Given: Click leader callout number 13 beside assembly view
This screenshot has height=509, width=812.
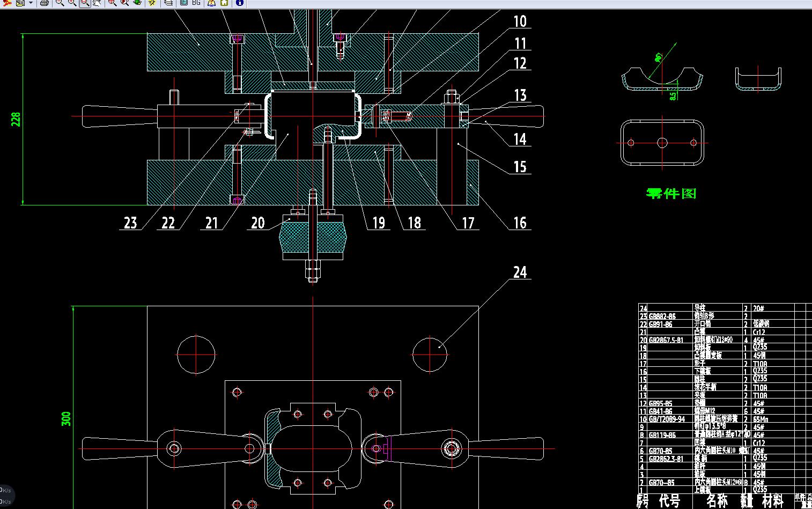Looking at the screenshot, I should click(520, 95).
